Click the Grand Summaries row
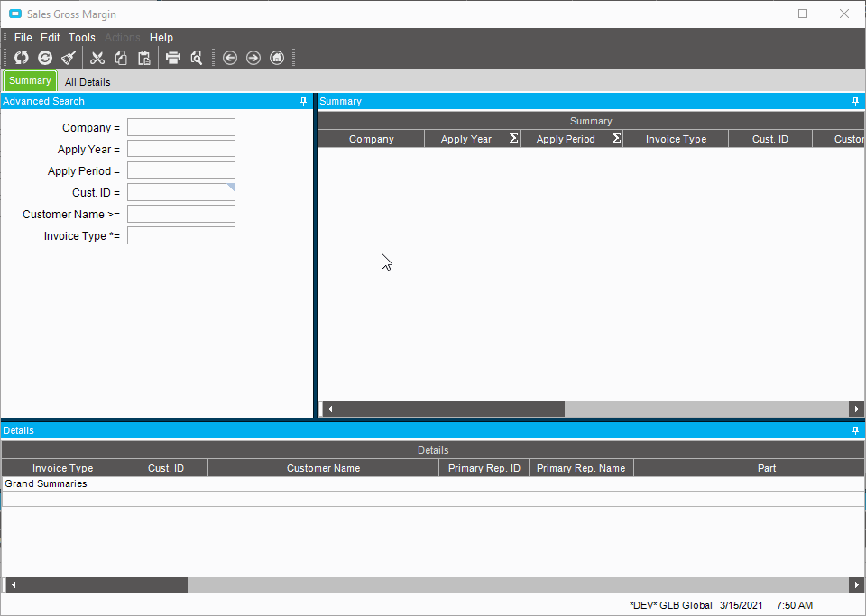Screen dimensions: 866x616 tap(433, 483)
